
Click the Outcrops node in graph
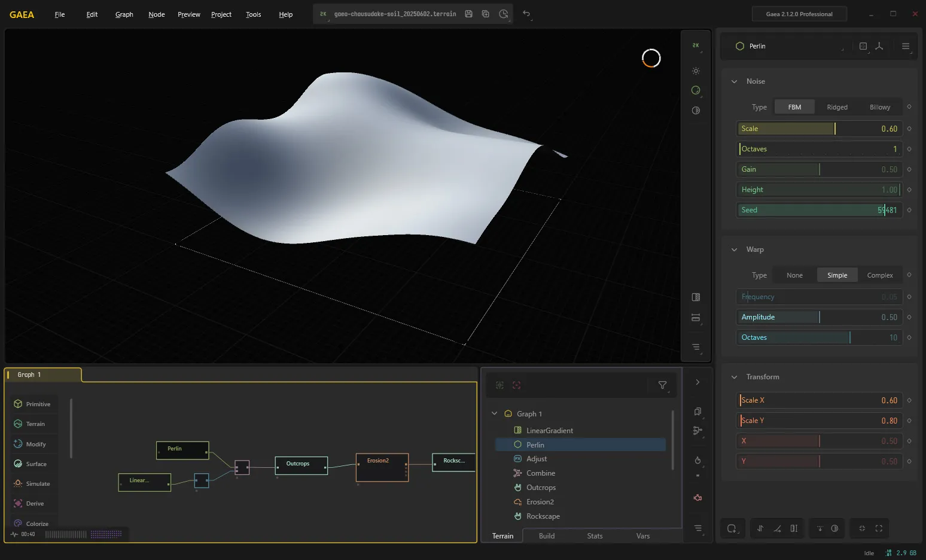(301, 465)
